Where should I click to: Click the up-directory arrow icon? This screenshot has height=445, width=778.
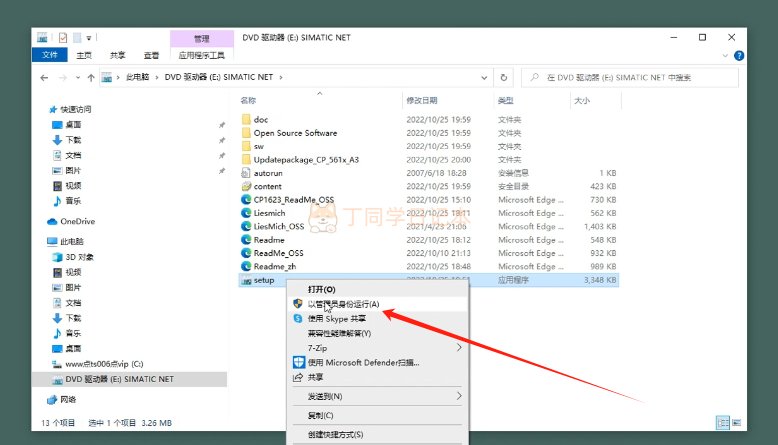91,77
